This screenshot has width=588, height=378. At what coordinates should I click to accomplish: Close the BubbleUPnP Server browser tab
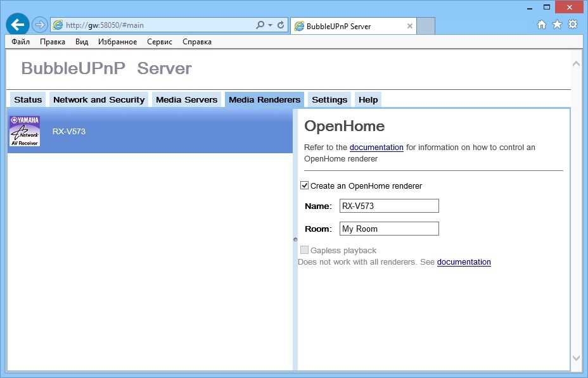[409, 26]
